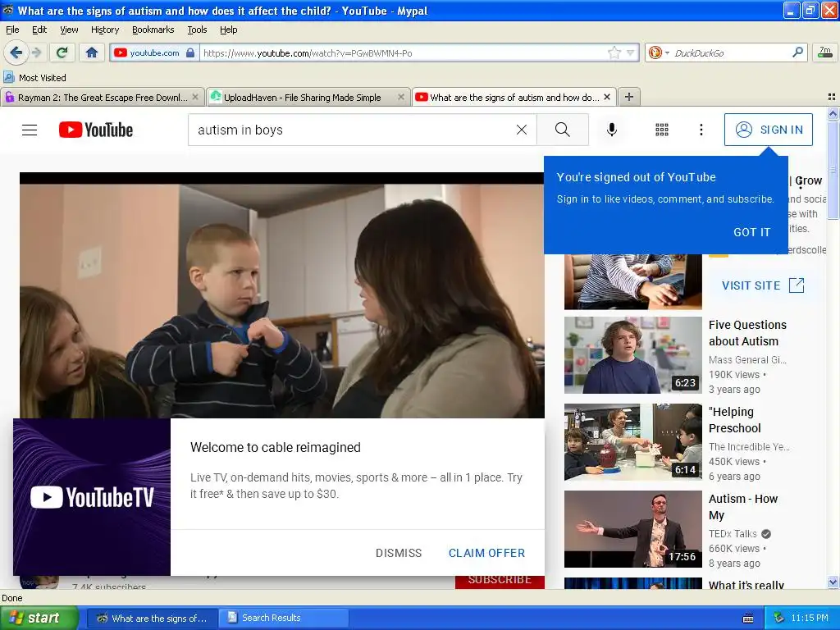The width and height of the screenshot is (840, 630).
Task: Click the TEDx Talks channel name
Action: pos(733,533)
